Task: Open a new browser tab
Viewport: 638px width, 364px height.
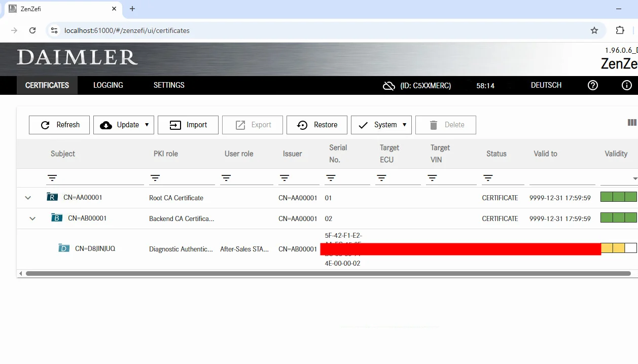Action: click(x=132, y=9)
